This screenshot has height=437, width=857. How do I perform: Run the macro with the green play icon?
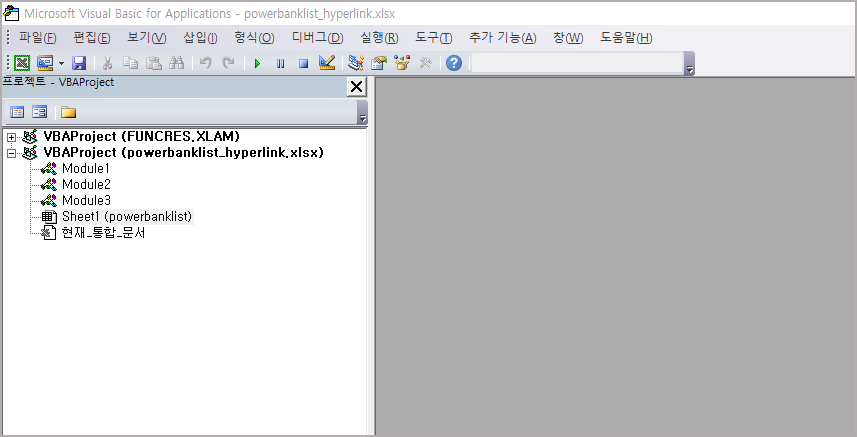pos(257,64)
